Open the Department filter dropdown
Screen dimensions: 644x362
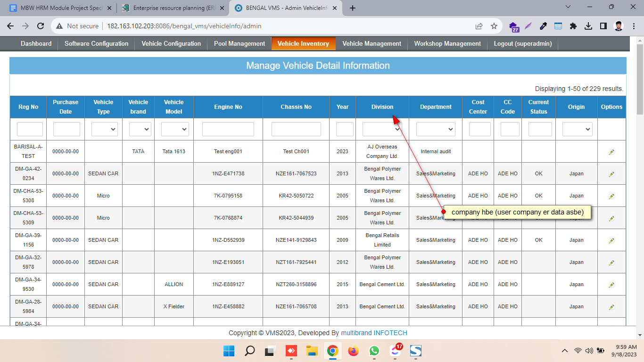pos(436,129)
